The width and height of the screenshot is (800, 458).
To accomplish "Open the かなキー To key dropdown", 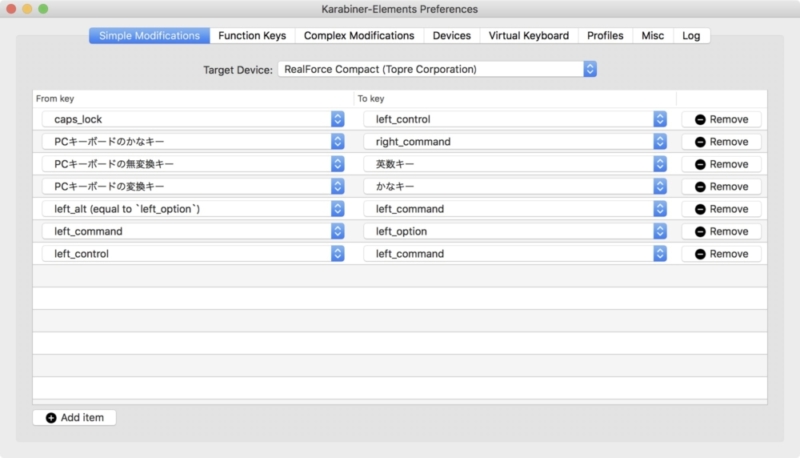I will [515, 187].
